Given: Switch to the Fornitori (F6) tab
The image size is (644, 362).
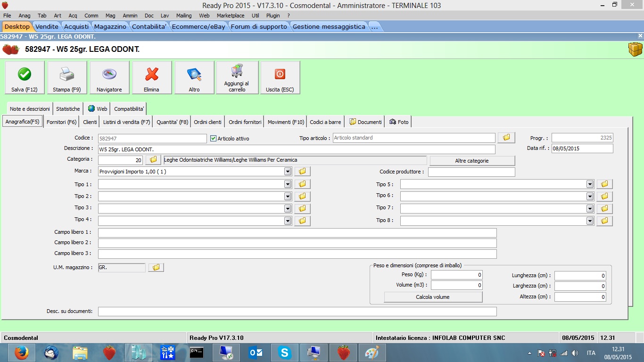Looking at the screenshot, I should 62,122.
